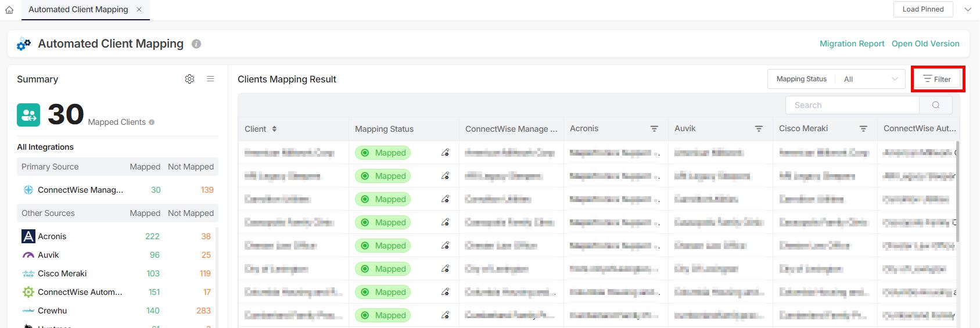980x328 pixels.
Task: Open the info icon beside page title
Action: pyautogui.click(x=196, y=44)
